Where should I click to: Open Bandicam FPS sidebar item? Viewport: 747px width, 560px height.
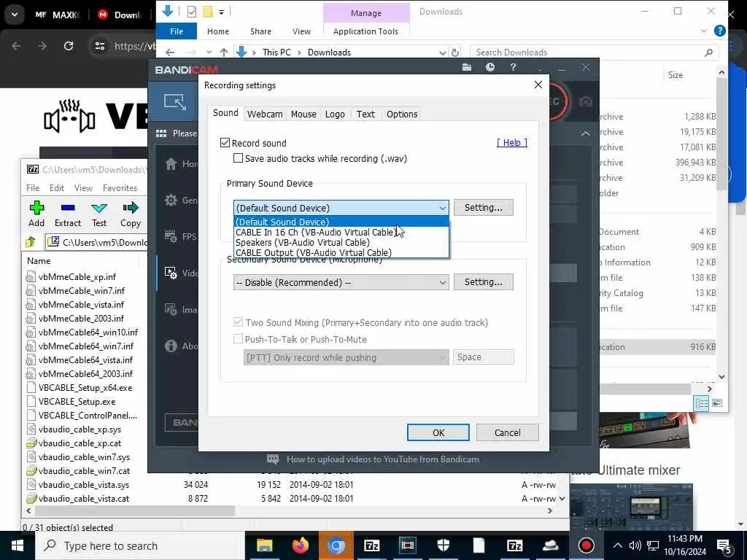click(x=180, y=237)
